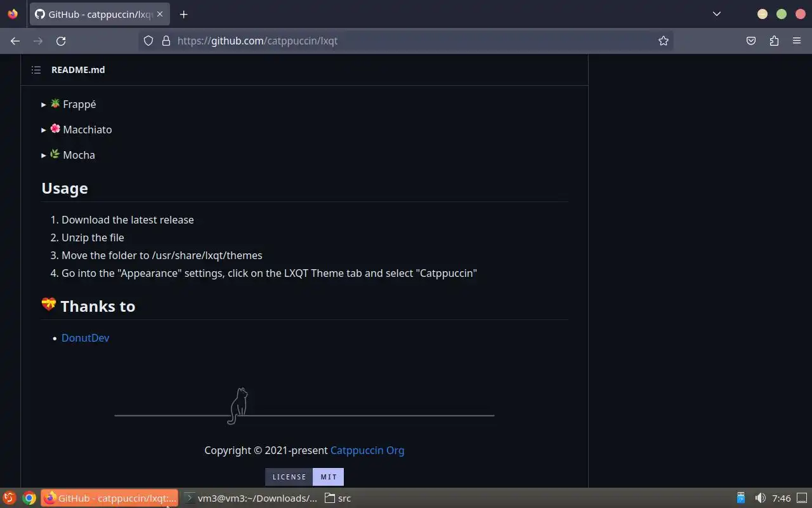Screen dimensions: 812x508
Task: Open the Ubuntu start menu icon in taskbar
Action: click(9, 498)
